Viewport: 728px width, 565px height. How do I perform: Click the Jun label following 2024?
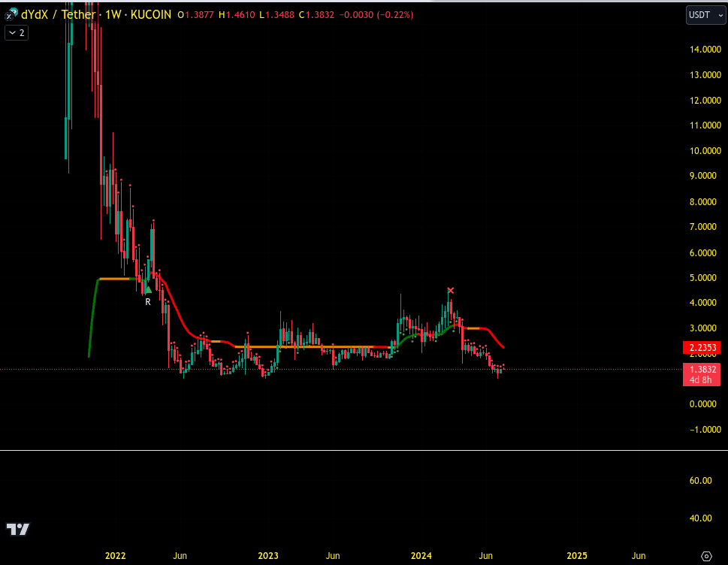pyautogui.click(x=485, y=556)
